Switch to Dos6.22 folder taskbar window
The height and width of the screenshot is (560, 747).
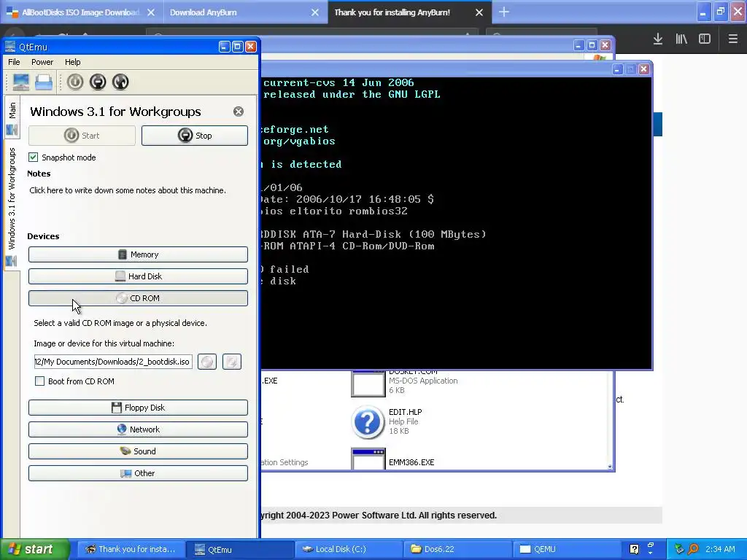coord(457,550)
